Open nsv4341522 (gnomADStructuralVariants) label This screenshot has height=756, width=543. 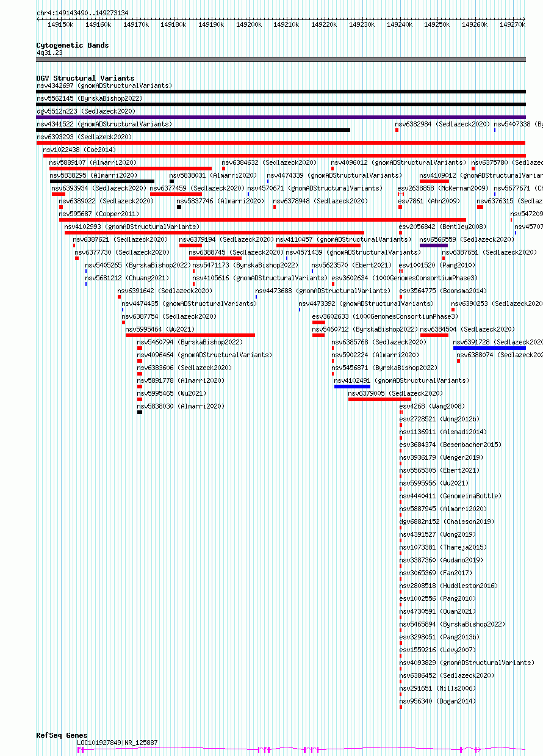point(104,124)
